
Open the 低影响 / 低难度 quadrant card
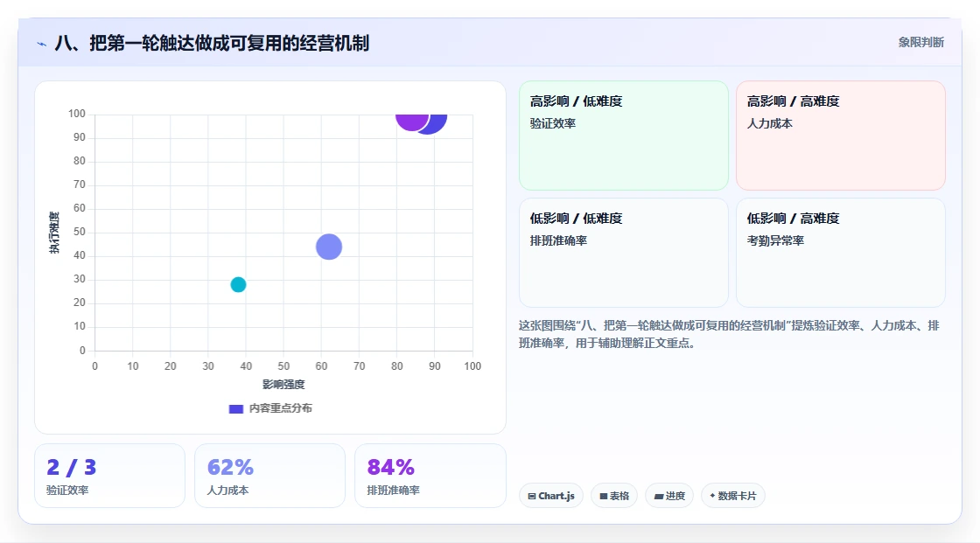click(x=624, y=253)
